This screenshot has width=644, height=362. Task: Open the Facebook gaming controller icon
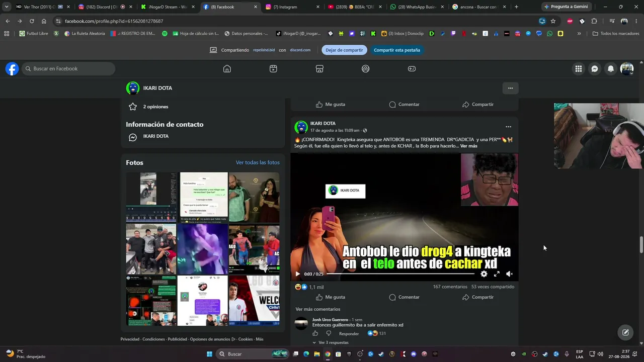[x=412, y=69]
